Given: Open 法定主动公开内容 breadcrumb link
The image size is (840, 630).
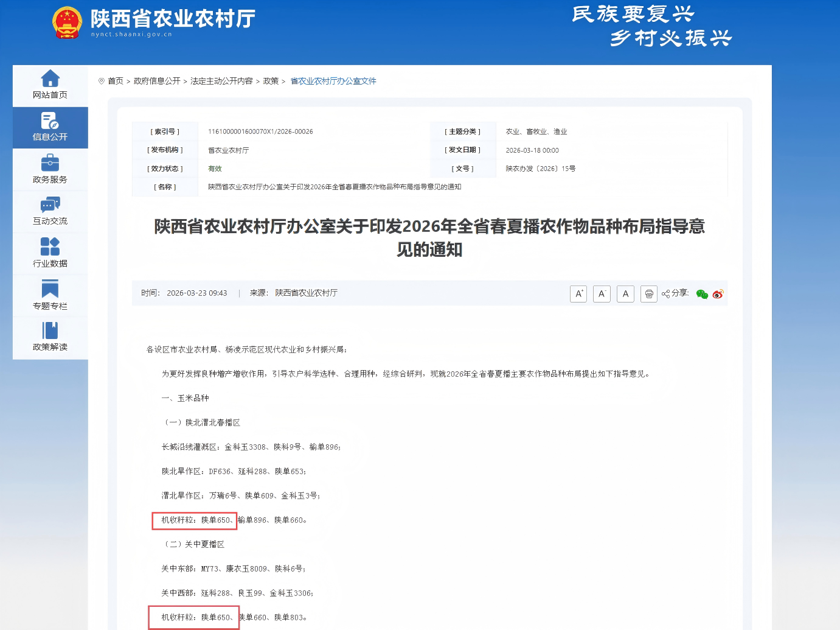Looking at the screenshot, I should pos(221,81).
